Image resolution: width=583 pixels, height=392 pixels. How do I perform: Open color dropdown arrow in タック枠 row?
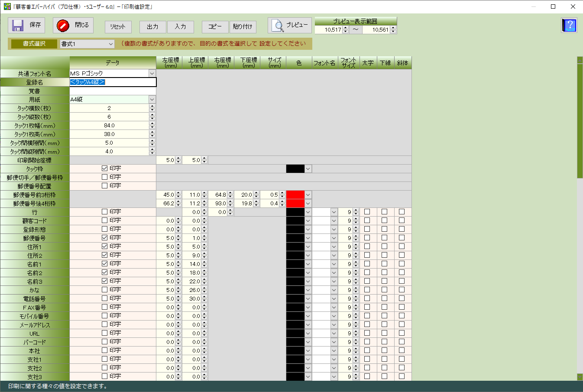[x=308, y=169]
